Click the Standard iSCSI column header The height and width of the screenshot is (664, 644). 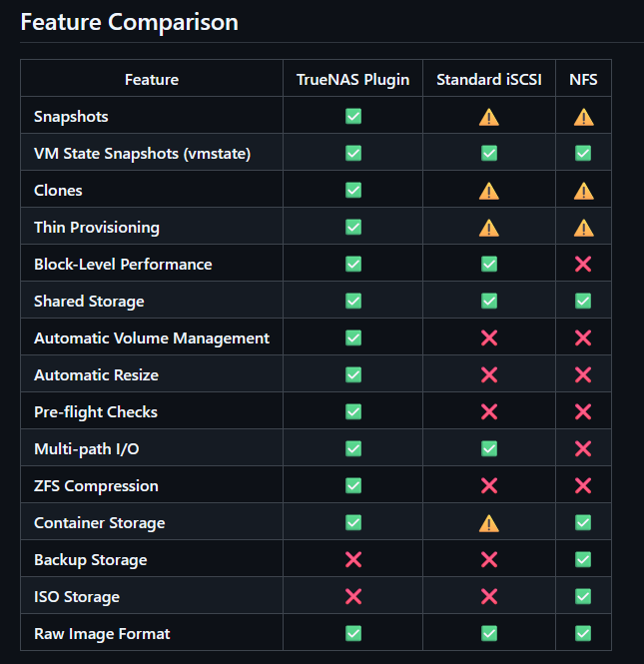click(x=489, y=80)
